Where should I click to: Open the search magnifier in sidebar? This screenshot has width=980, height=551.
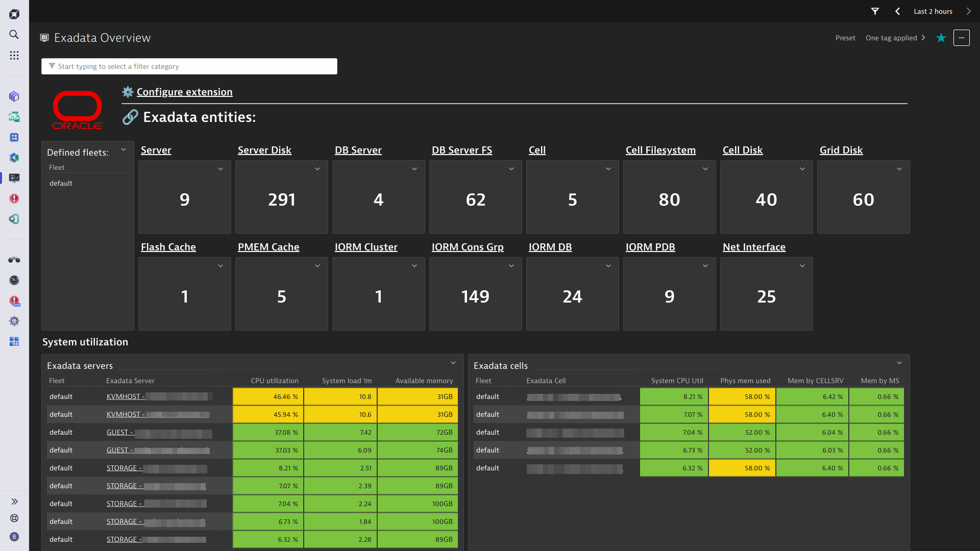point(14,35)
